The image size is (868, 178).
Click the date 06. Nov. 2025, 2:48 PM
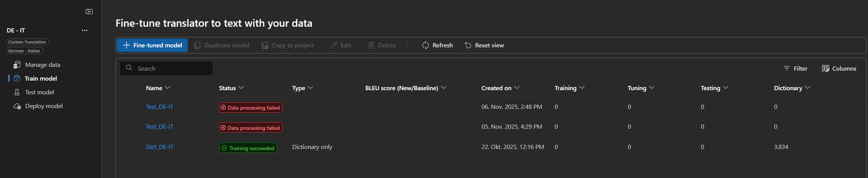click(512, 107)
